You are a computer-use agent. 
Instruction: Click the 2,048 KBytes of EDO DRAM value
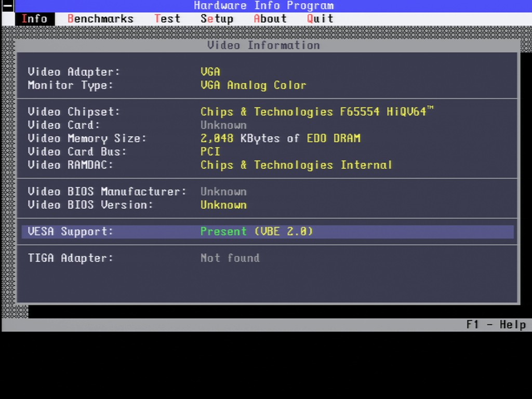coord(281,138)
